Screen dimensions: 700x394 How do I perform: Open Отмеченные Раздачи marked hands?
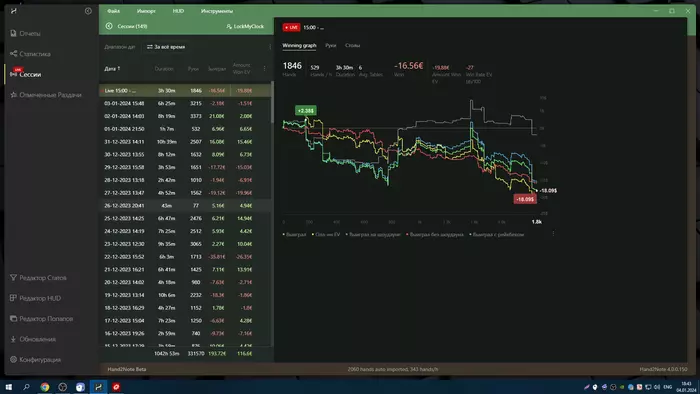46,95
